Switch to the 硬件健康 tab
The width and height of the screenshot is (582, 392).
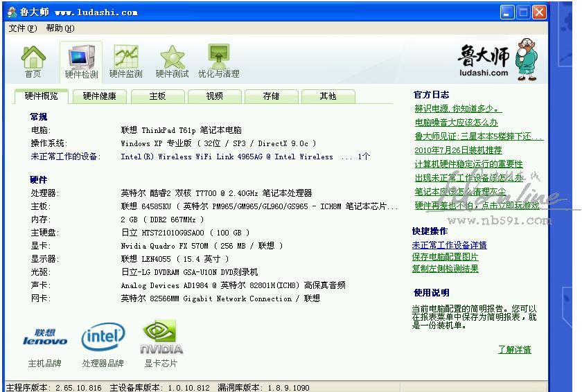click(100, 96)
